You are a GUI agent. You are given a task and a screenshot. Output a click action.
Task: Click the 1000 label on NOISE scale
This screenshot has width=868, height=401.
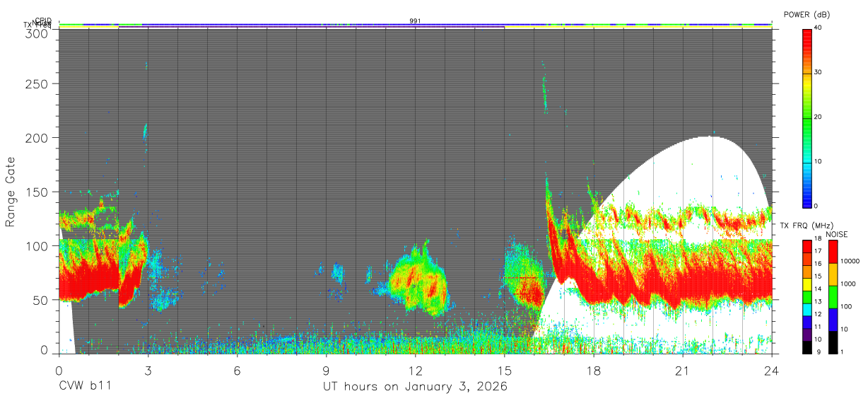[x=847, y=284]
